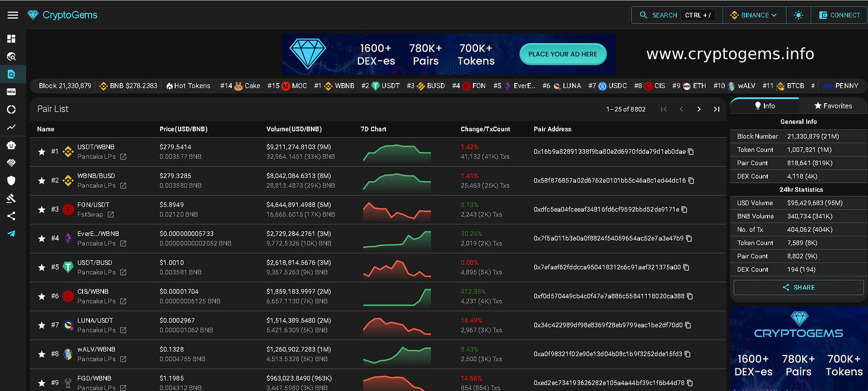View 7D chart for FON/USDT
The height and width of the screenshot is (391, 868).
[397, 210]
